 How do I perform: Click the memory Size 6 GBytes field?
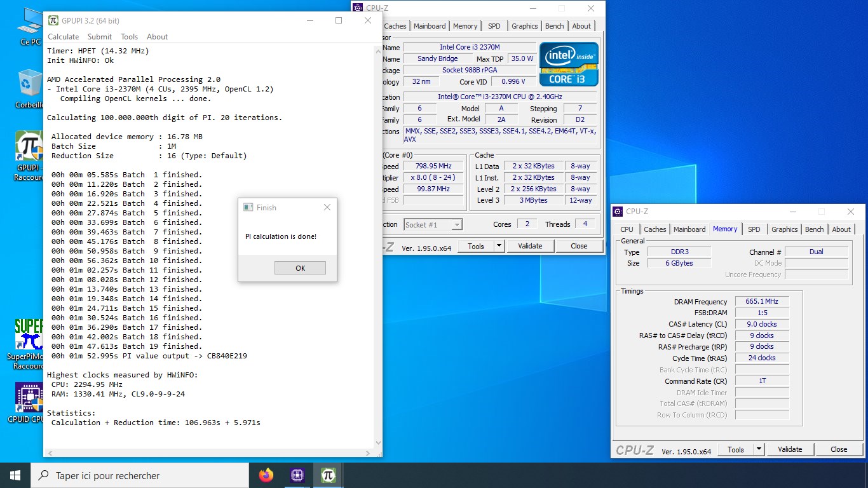coord(679,263)
